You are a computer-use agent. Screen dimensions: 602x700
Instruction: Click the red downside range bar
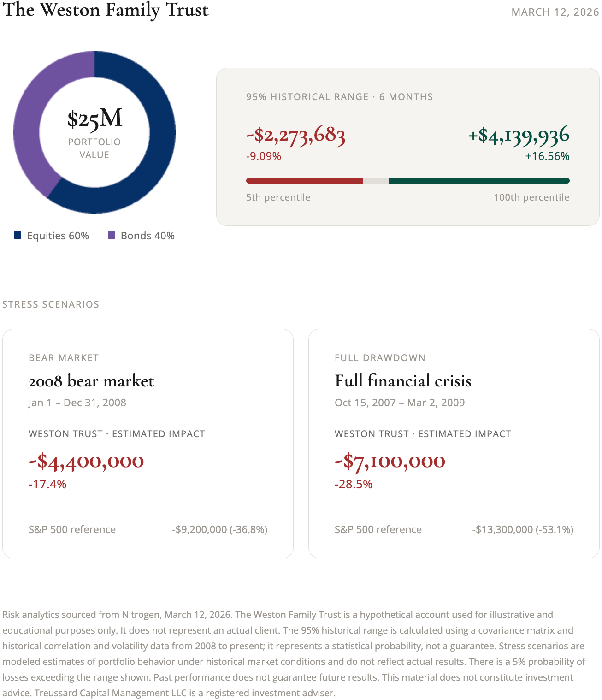point(304,181)
